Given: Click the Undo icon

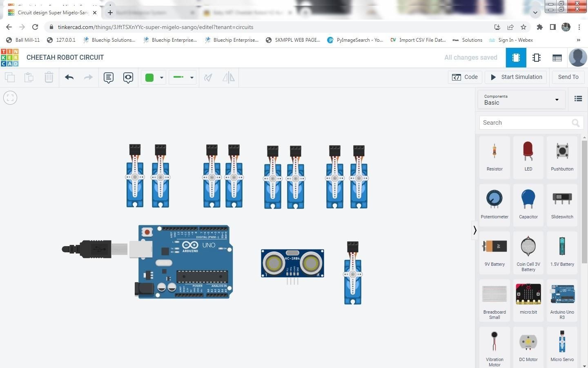Looking at the screenshot, I should tap(69, 77).
